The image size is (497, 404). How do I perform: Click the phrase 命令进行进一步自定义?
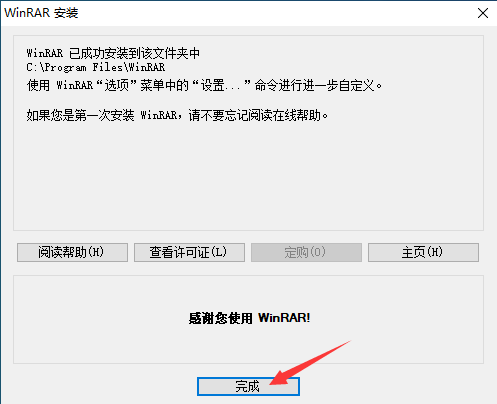coord(315,86)
